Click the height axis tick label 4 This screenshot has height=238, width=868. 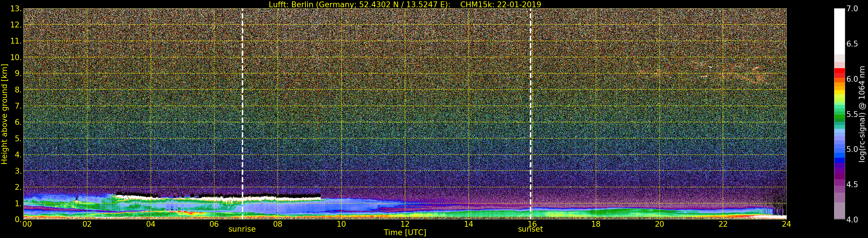[18, 155]
